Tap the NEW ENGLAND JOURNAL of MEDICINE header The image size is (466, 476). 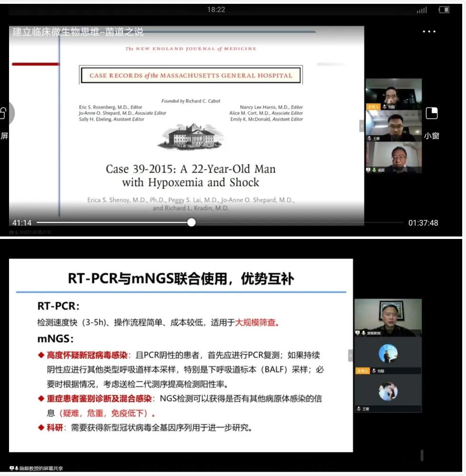pos(191,48)
